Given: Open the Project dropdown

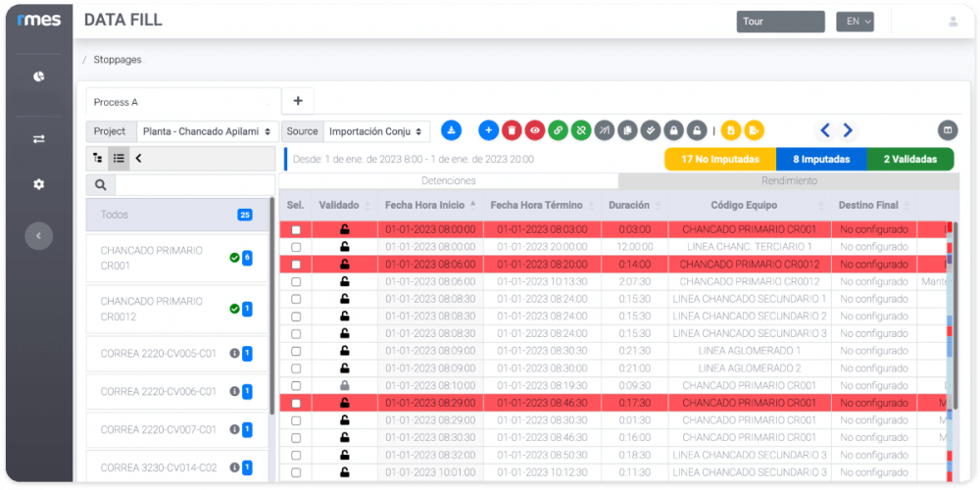Looking at the screenshot, I should pos(208,132).
